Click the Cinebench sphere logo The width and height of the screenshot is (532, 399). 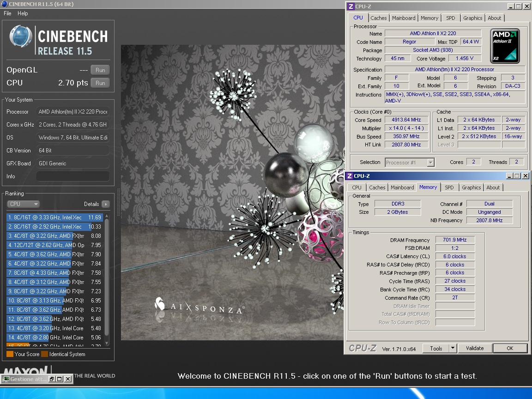pyautogui.click(x=21, y=36)
